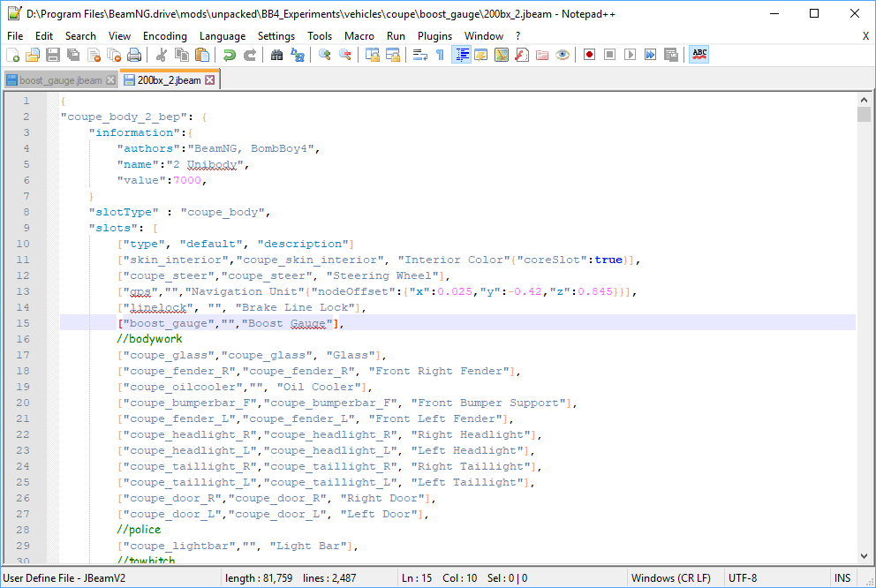The height and width of the screenshot is (588, 876).
Task: Click the Save All icon
Action: point(73,55)
